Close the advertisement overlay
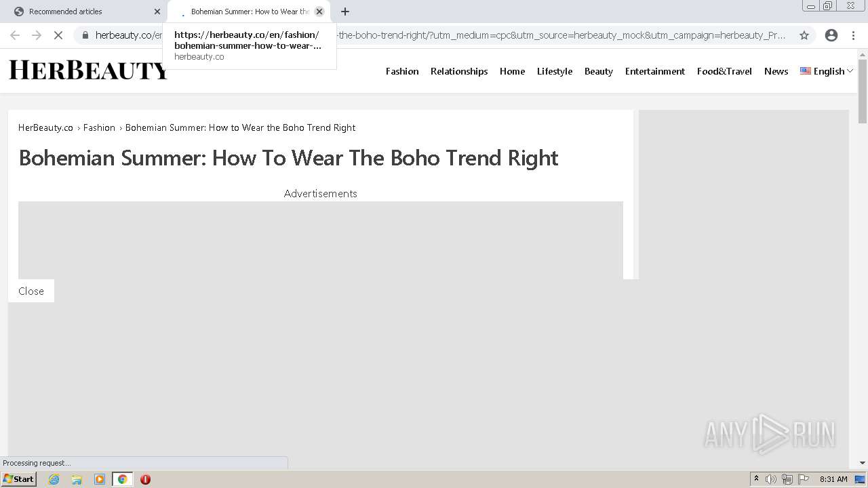The image size is (868, 488). click(31, 291)
